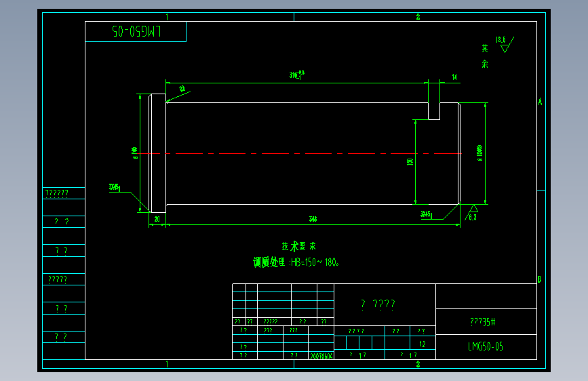588x381 pixels.
Task: Select the 14 groove width dimension
Action: coord(454,77)
